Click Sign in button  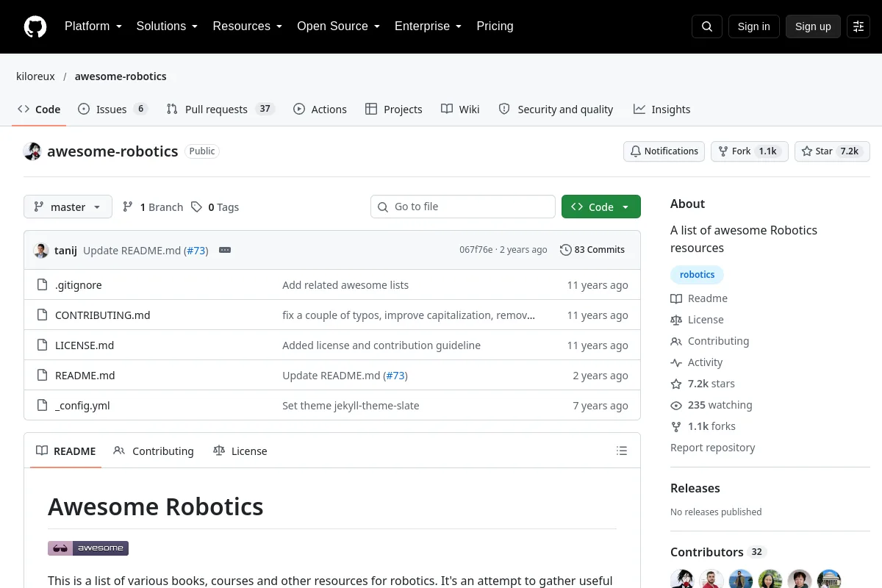point(753,26)
